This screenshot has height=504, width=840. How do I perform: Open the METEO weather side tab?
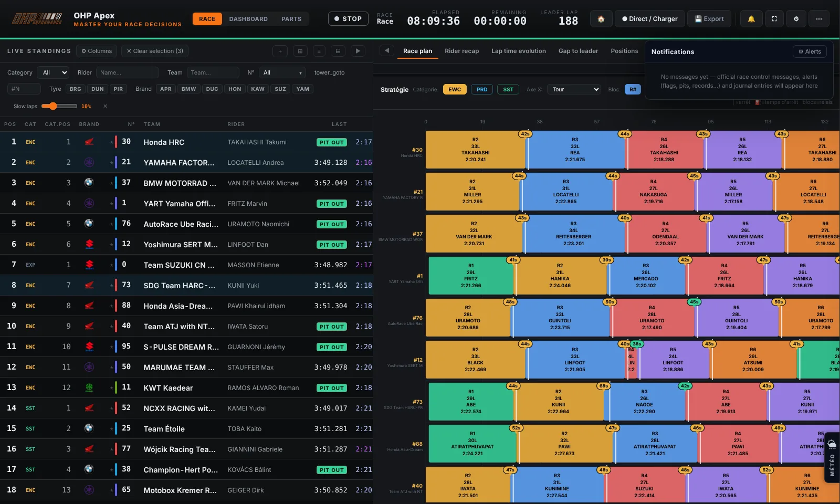pyautogui.click(x=832, y=457)
